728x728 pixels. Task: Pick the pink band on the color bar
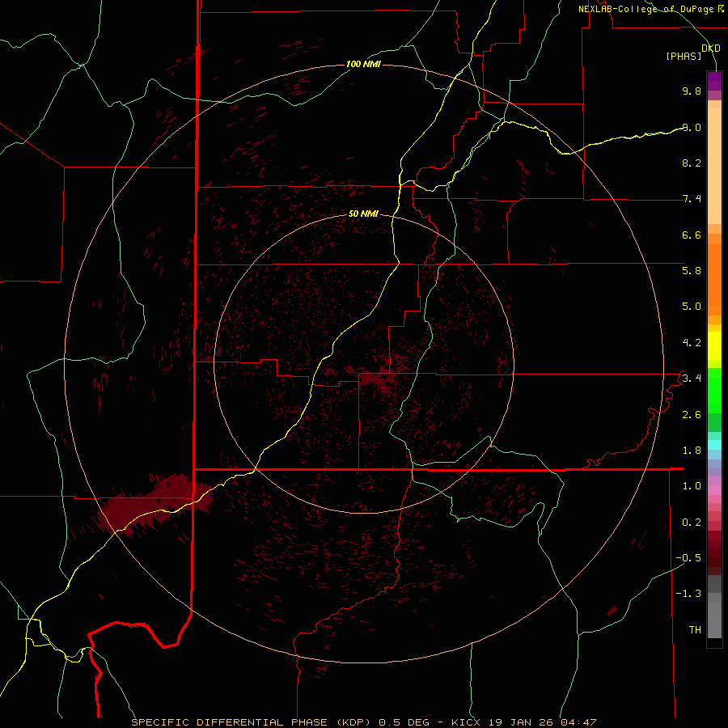click(x=714, y=490)
